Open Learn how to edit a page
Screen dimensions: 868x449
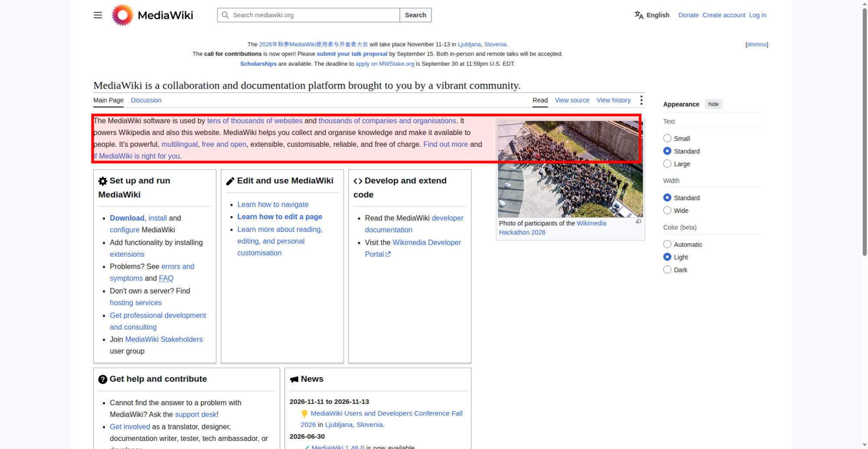279,217
